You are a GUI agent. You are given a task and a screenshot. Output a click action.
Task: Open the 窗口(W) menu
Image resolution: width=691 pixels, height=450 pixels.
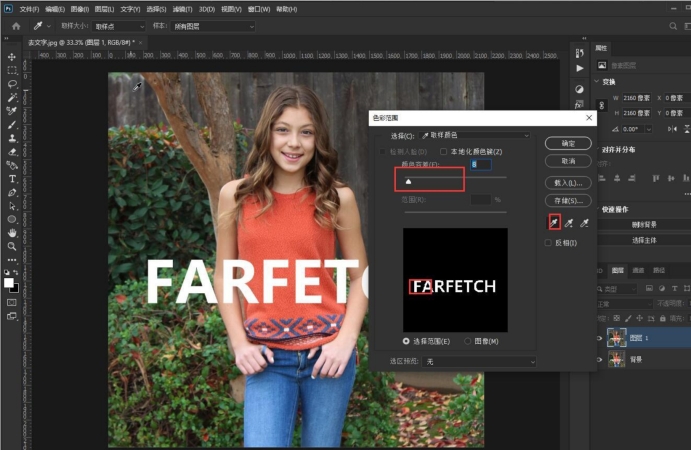(259, 9)
